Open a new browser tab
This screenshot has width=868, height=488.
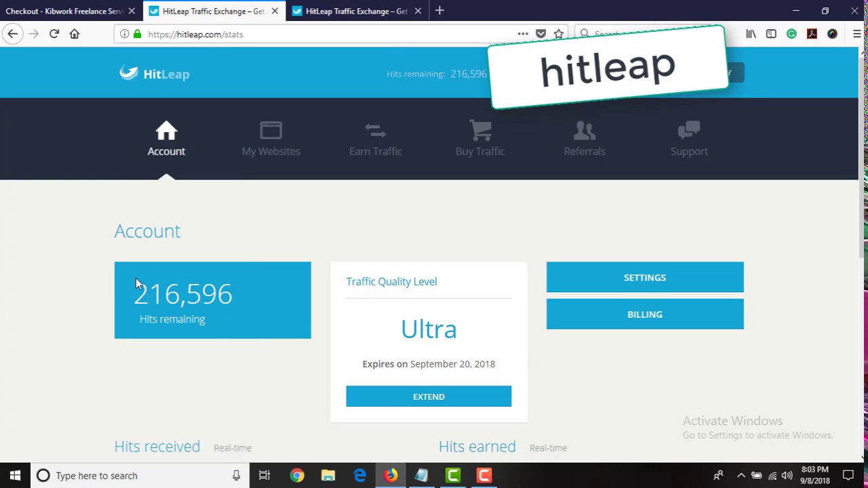pyautogui.click(x=439, y=11)
